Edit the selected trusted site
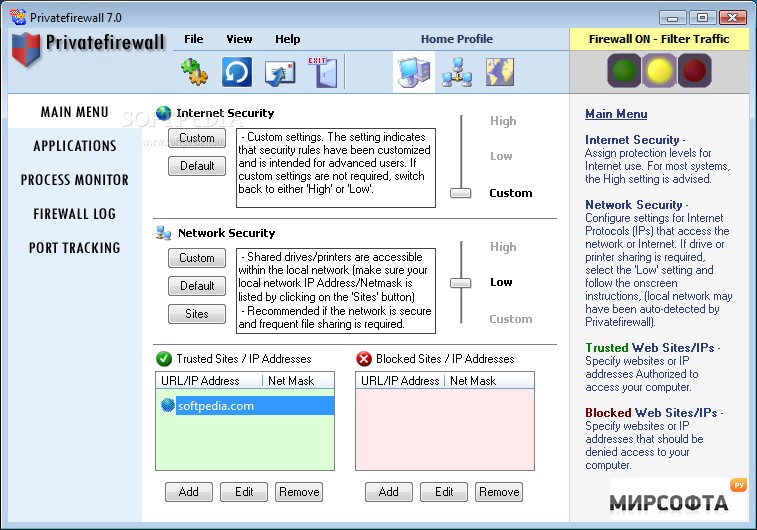The image size is (757, 530). pos(244,492)
